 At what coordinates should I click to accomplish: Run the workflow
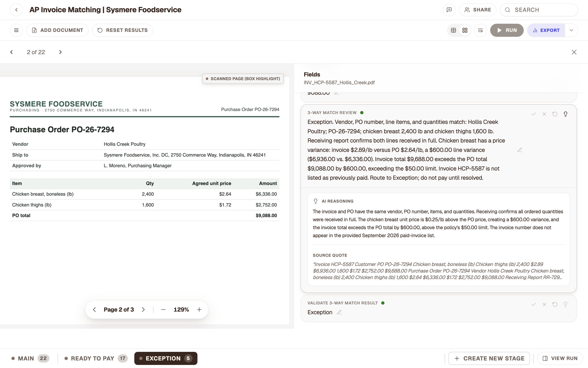click(507, 30)
